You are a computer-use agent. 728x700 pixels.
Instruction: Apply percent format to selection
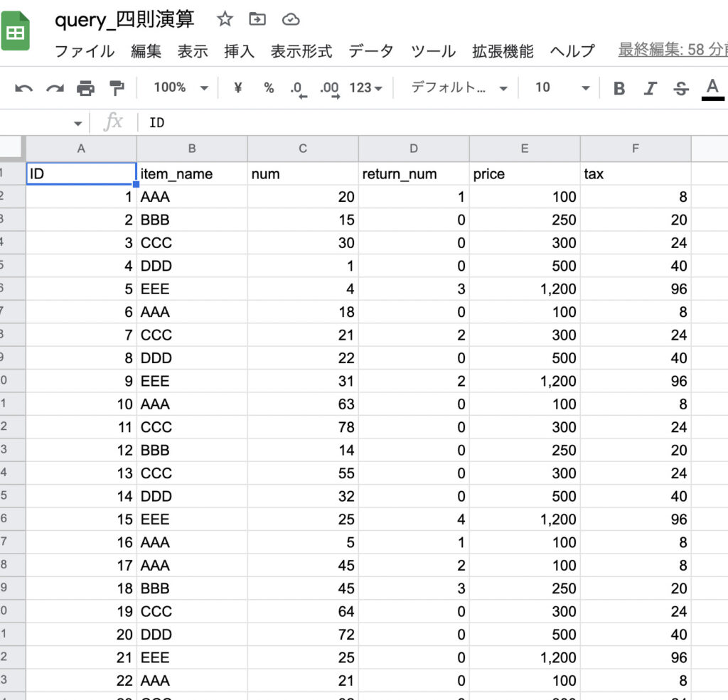coord(269,87)
